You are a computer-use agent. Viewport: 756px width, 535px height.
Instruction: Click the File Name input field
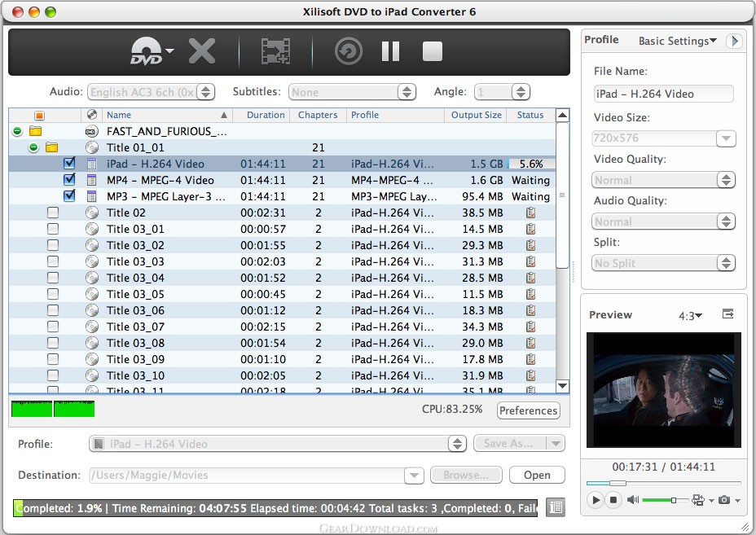coord(663,94)
